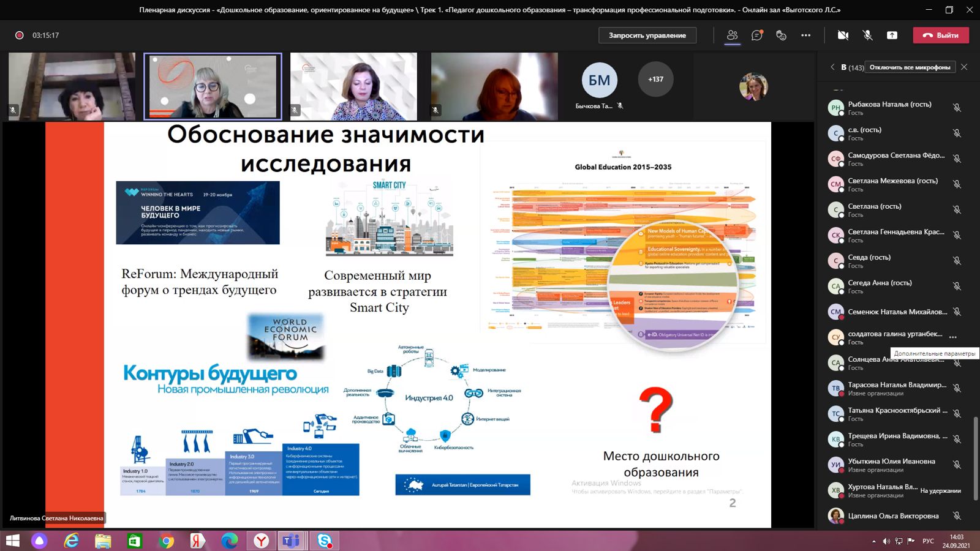Viewport: 980px width, 551px height.
Task: Toggle mic for Рыбакова Наталья
Action: pyautogui.click(x=957, y=108)
